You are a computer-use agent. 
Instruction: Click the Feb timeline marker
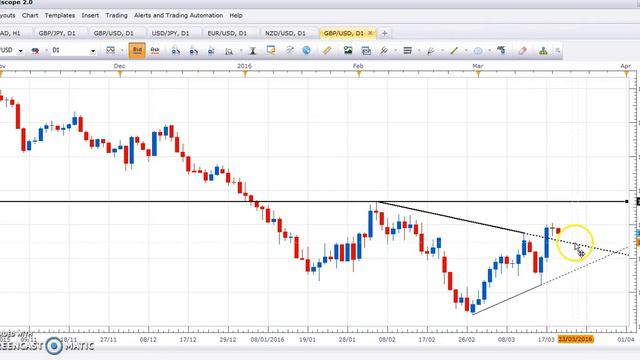pyautogui.click(x=359, y=73)
